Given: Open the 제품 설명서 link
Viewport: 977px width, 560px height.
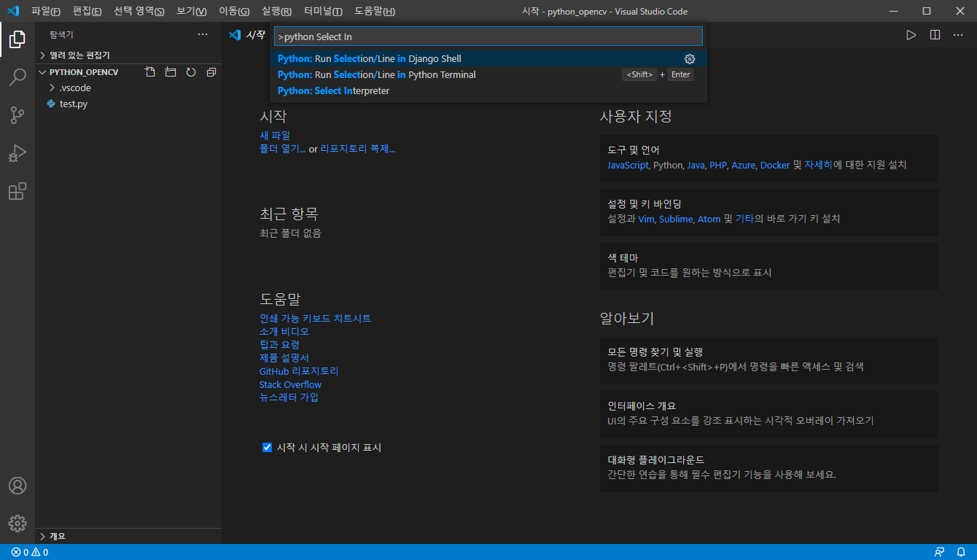Looking at the screenshot, I should tap(284, 358).
